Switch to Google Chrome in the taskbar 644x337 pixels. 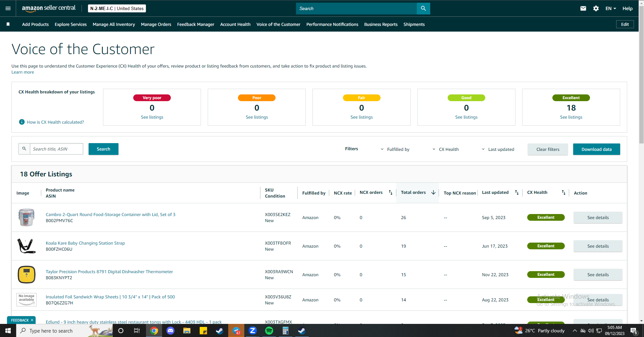[x=154, y=331]
